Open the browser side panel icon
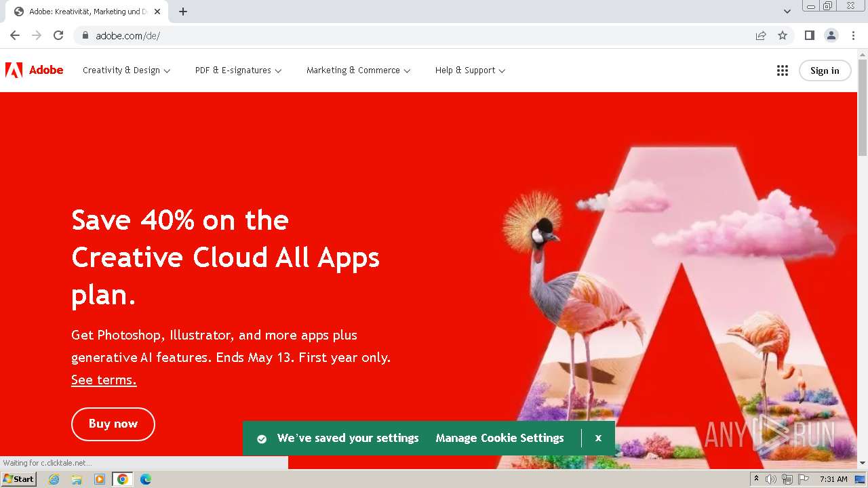868x488 pixels. click(810, 35)
